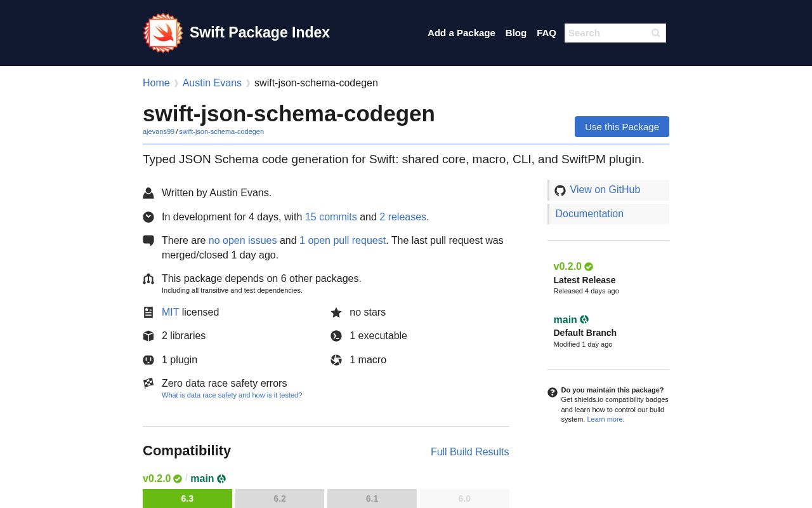Open 1 open pull request link
The width and height of the screenshot is (812, 508).
[343, 241]
